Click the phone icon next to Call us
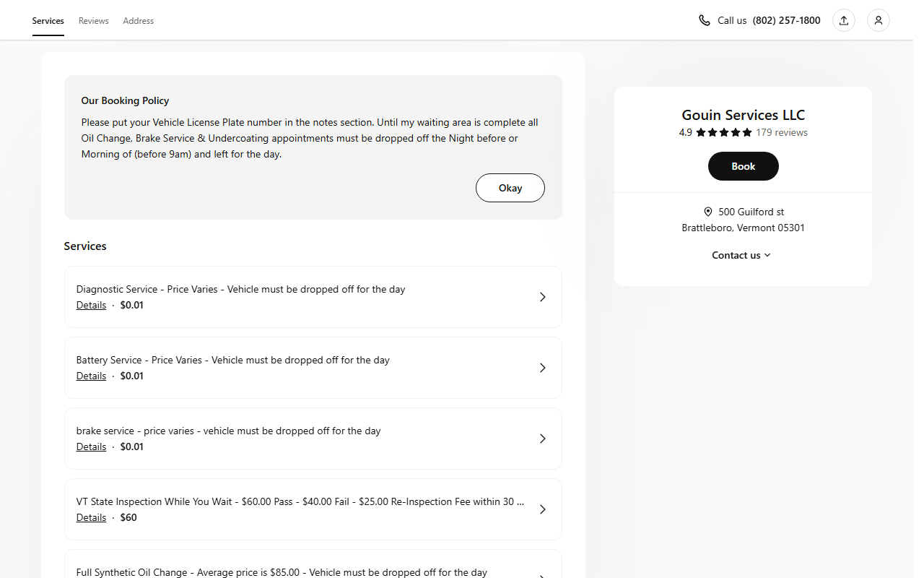The width and height of the screenshot is (924, 578). click(x=705, y=20)
